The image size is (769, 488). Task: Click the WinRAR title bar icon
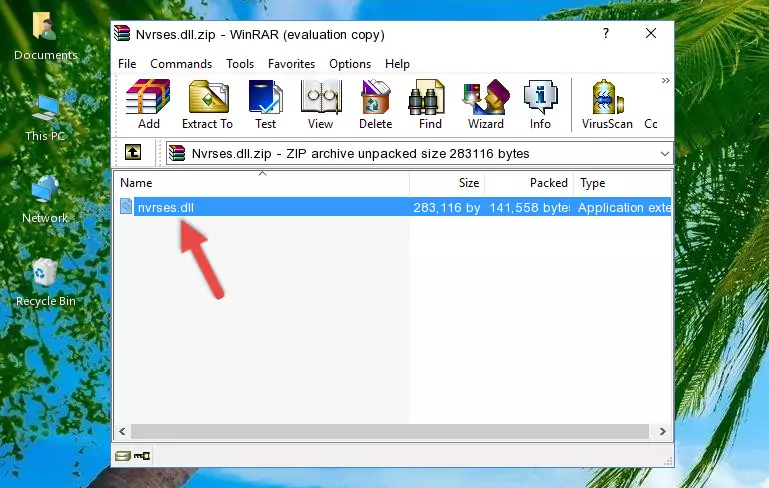pos(122,33)
